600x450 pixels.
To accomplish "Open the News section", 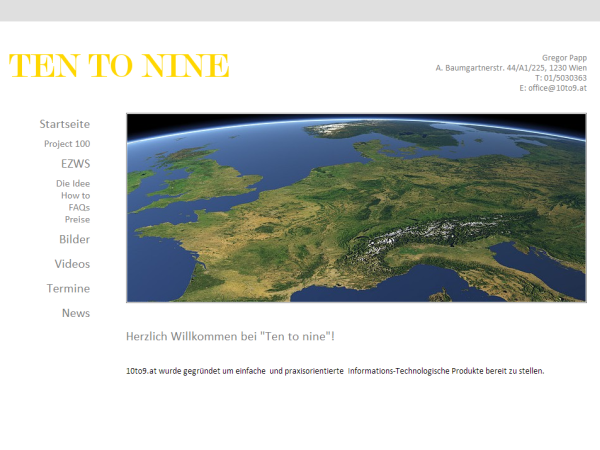I will pos(76,313).
